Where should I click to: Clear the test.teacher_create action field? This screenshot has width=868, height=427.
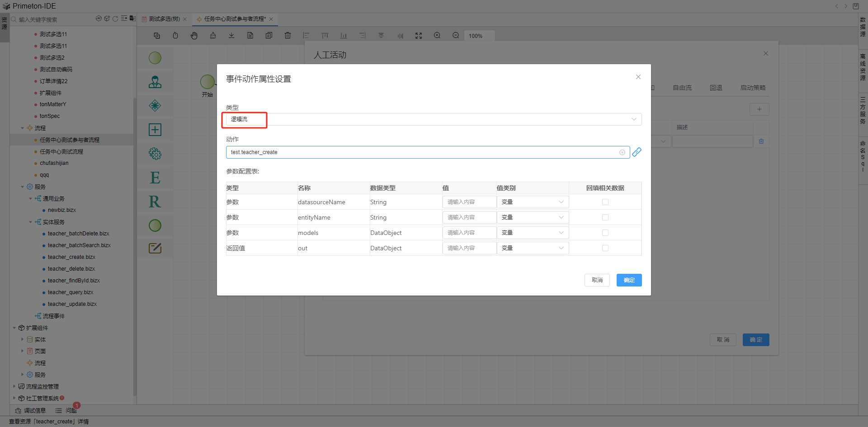[x=622, y=152]
